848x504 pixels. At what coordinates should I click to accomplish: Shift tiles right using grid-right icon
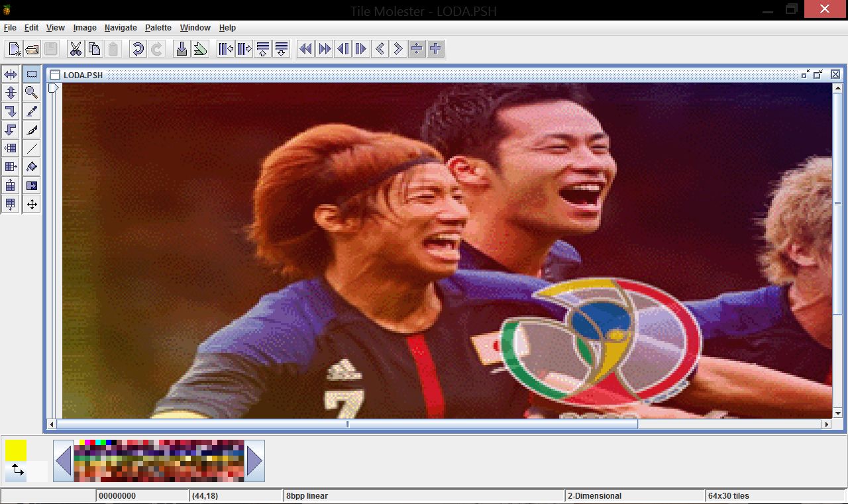tap(11, 167)
